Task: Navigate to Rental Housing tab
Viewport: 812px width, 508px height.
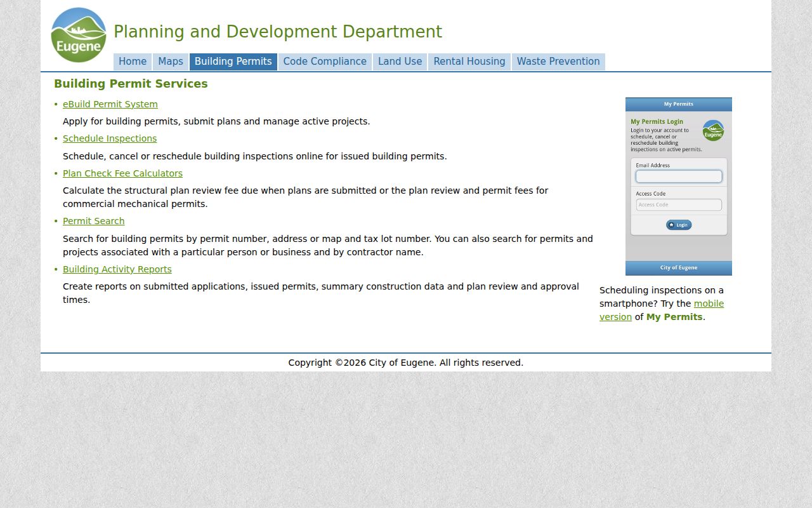Action: 469,62
